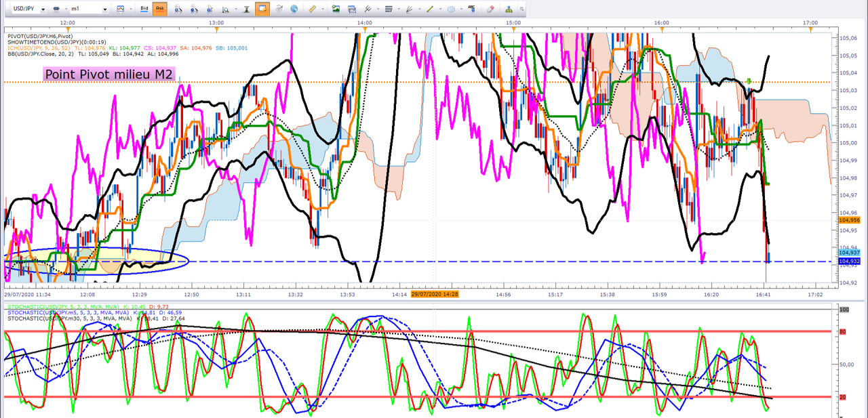The width and height of the screenshot is (868, 418).
Task: Click the picture image icon
Action: [x=336, y=9]
